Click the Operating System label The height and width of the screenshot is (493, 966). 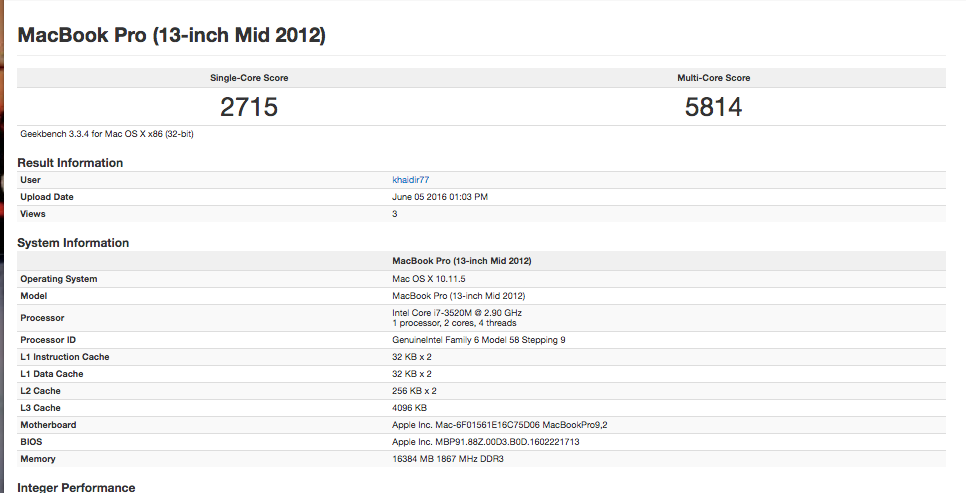tap(59, 279)
